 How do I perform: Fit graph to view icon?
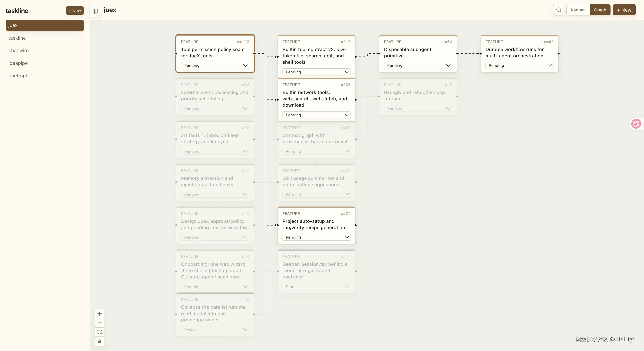pyautogui.click(x=99, y=332)
